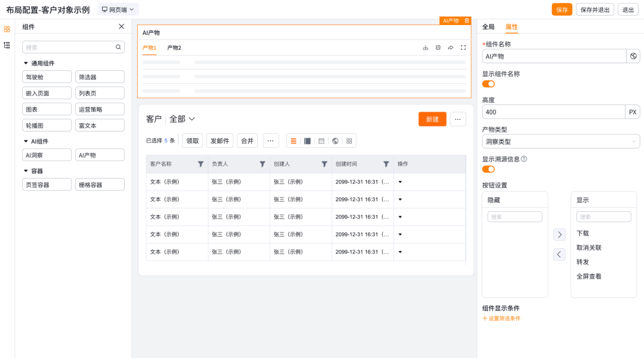Screen dimensions: 644x358
Task: Open the 网页端 device dropdown
Action: 118,10
